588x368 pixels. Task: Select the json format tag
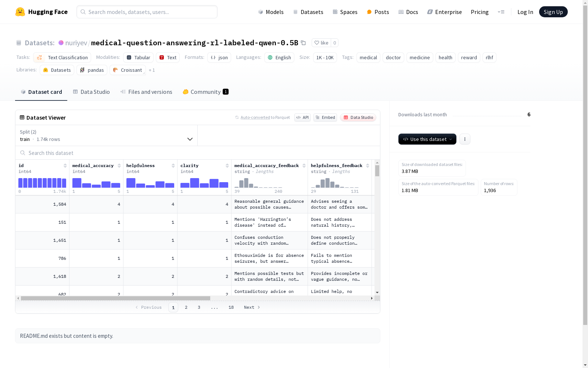(x=219, y=57)
